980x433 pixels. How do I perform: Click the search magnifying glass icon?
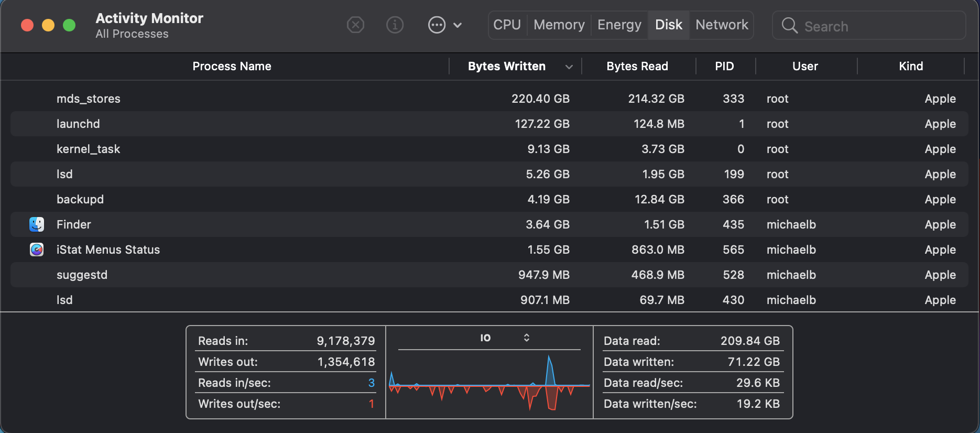pos(789,26)
